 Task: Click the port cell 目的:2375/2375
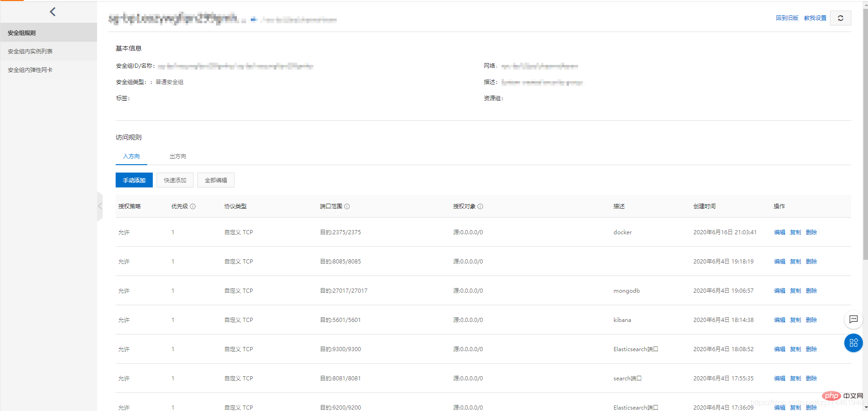(x=340, y=232)
